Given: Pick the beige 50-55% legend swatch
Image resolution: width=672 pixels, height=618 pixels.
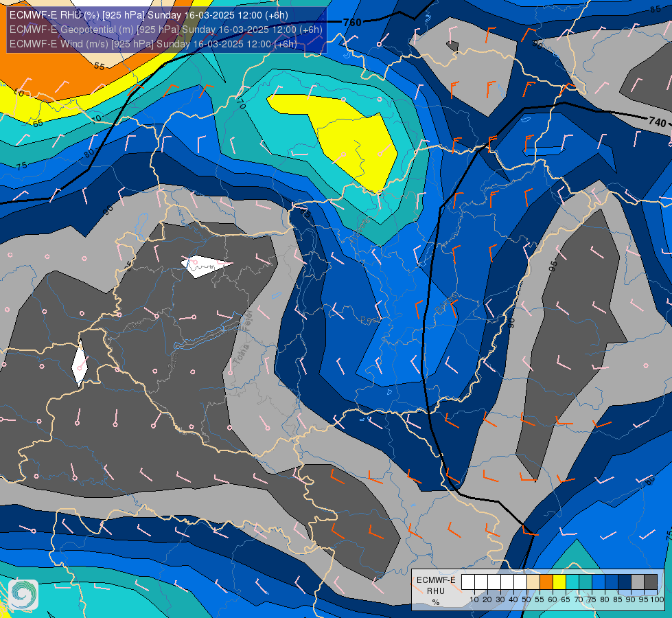Looking at the screenshot, I should [533, 582].
